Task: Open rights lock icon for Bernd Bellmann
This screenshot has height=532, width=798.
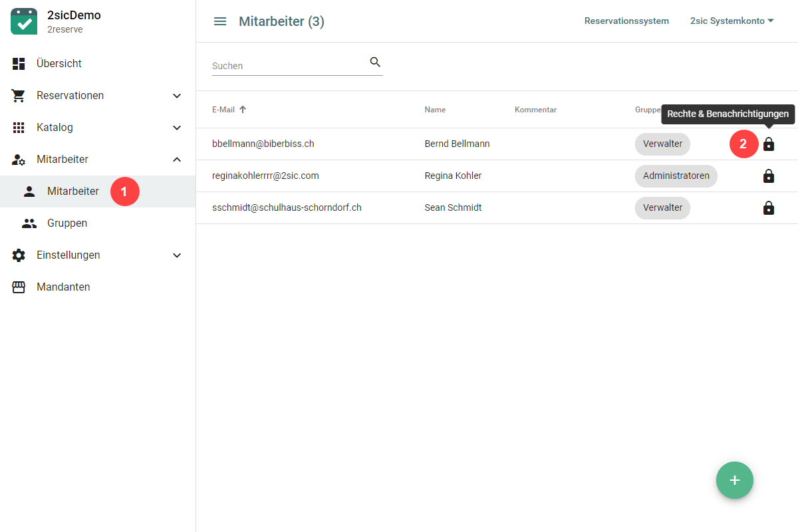Action: tap(769, 144)
